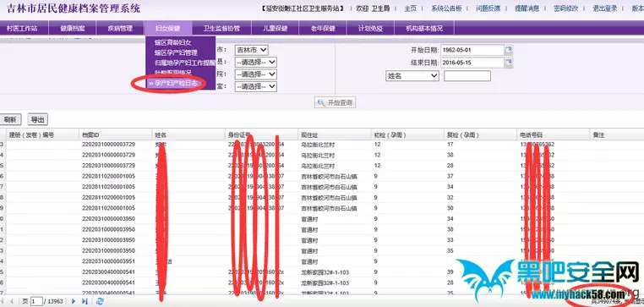
Task: Click the 刷新 button
Action: (10, 119)
